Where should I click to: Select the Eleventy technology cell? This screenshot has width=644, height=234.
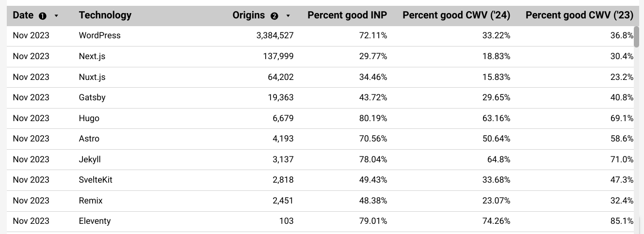coord(95,221)
